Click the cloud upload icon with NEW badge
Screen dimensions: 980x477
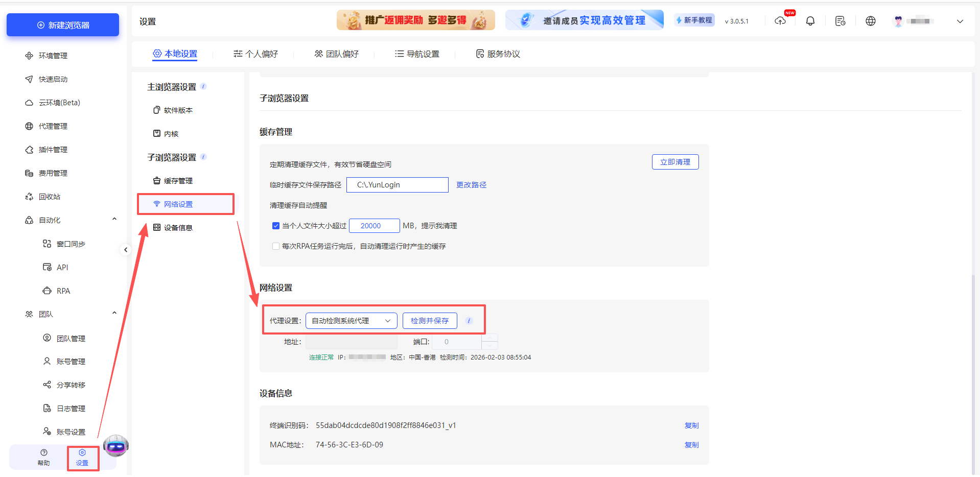point(780,21)
